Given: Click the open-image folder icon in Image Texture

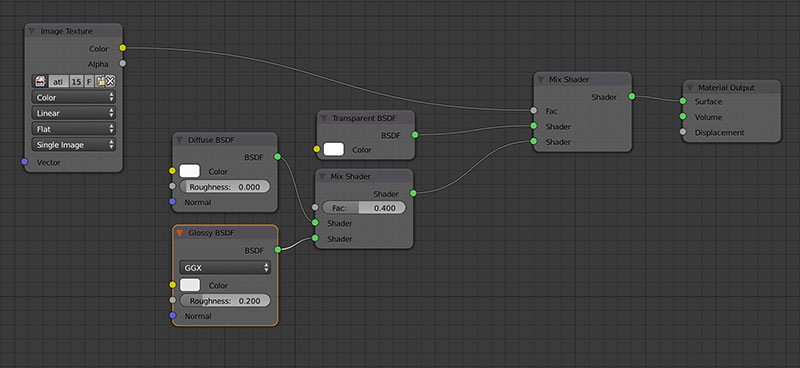Looking at the screenshot, I should pos(101,81).
